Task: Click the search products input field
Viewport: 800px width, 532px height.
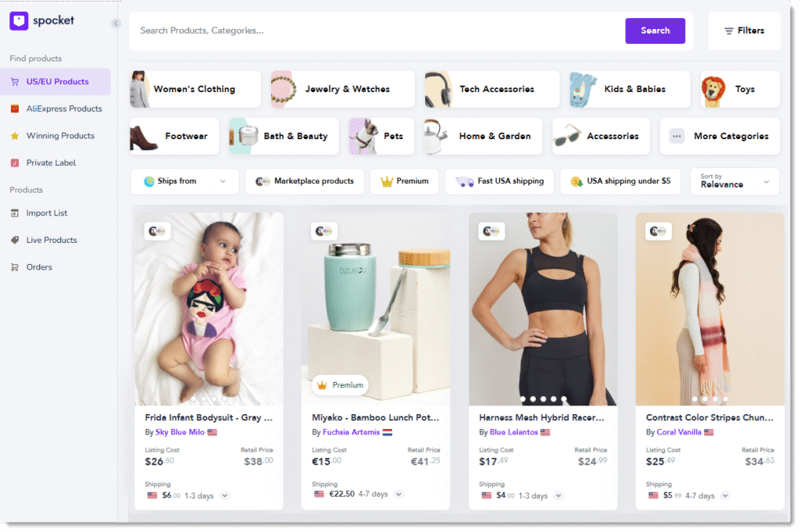Action: (375, 30)
